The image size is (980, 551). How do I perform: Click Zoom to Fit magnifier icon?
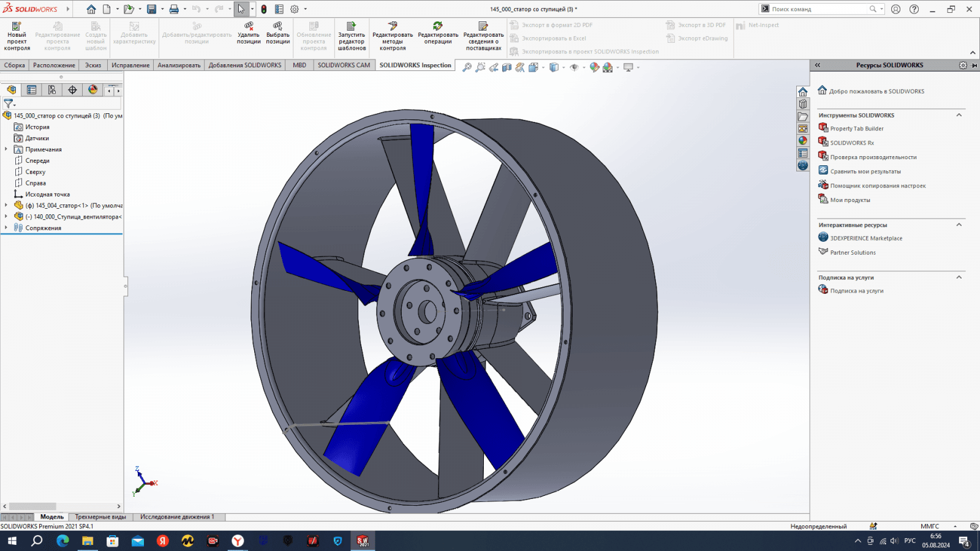click(467, 67)
